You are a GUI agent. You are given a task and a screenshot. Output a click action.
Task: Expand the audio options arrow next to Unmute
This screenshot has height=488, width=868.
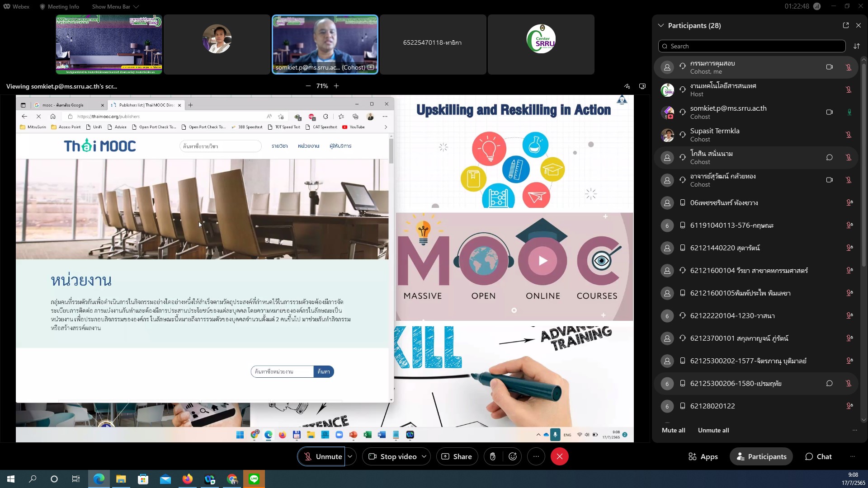pos(350,456)
